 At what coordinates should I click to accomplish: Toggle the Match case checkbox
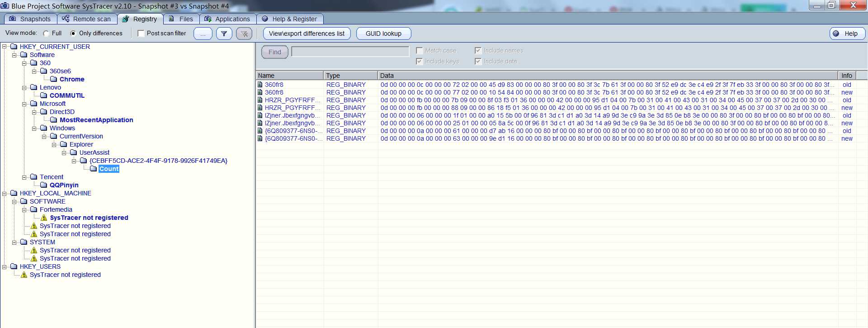click(x=420, y=51)
